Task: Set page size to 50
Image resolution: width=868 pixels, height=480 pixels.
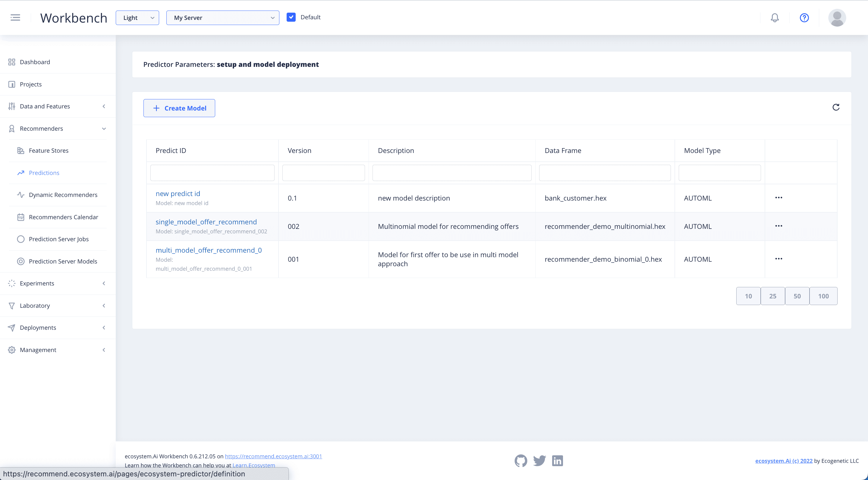Action: coord(797,296)
